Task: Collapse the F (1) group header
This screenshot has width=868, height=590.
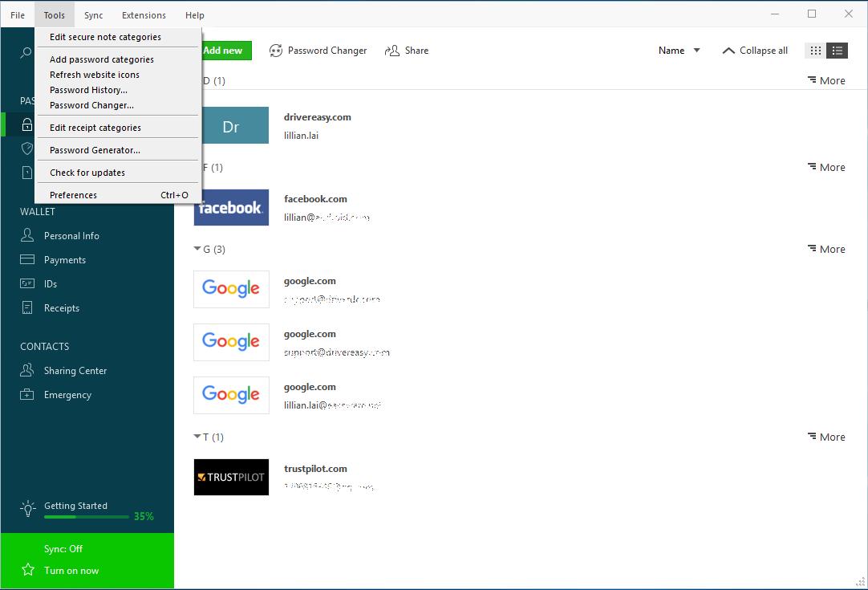Action: [213, 167]
